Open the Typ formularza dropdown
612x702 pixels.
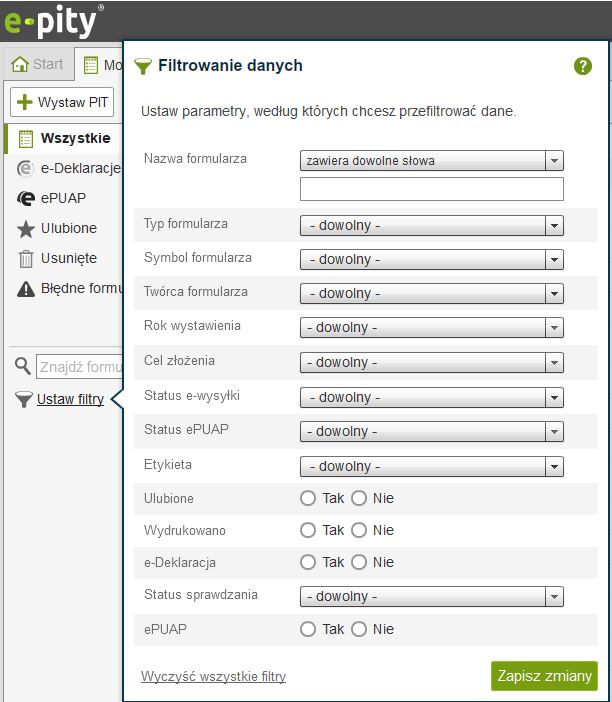coord(431,226)
